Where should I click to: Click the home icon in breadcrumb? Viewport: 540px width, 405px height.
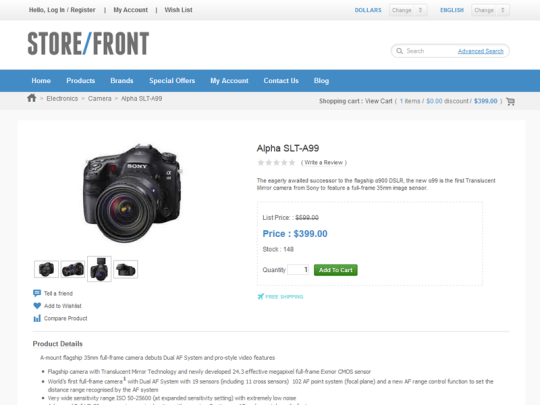[32, 98]
